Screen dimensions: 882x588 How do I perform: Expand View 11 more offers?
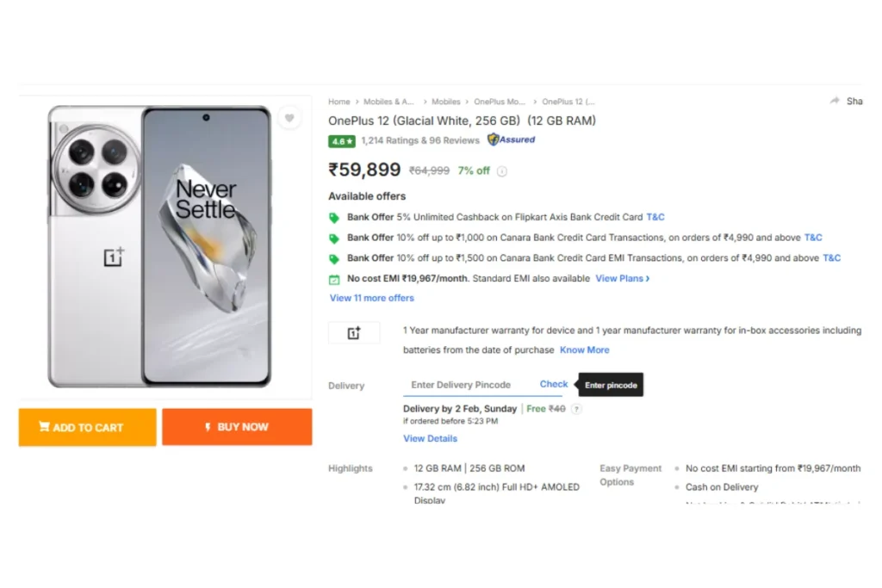pyautogui.click(x=372, y=298)
